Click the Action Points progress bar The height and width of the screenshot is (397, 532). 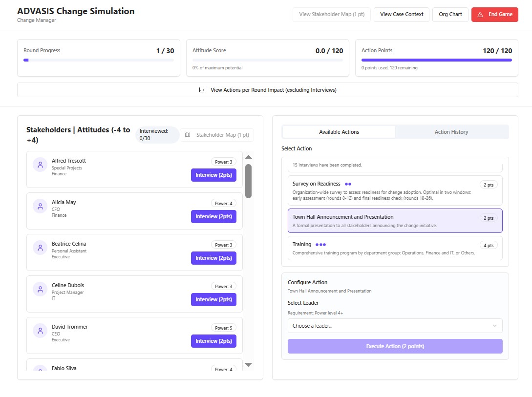click(x=437, y=60)
